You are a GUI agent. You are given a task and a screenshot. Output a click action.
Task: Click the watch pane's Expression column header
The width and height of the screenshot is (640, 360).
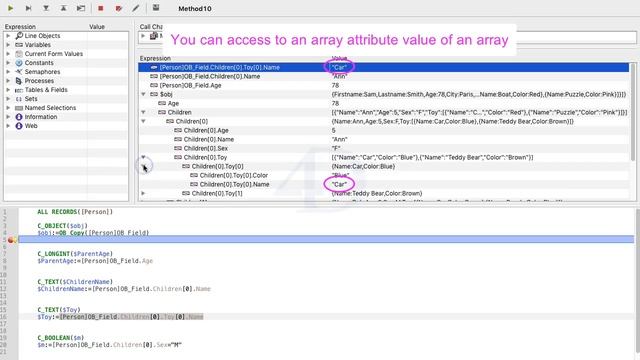click(x=155, y=58)
